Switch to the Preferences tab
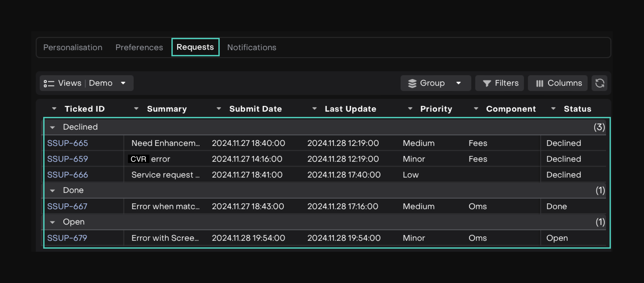 coord(139,48)
